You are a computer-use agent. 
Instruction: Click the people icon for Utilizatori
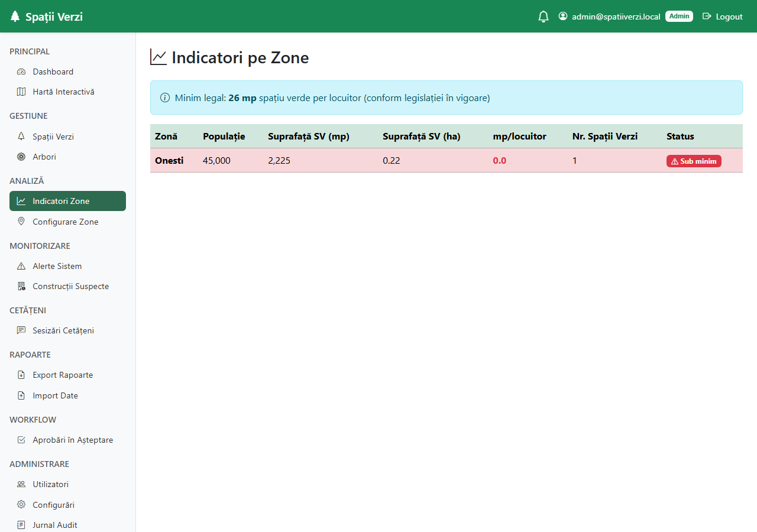tap(21, 484)
